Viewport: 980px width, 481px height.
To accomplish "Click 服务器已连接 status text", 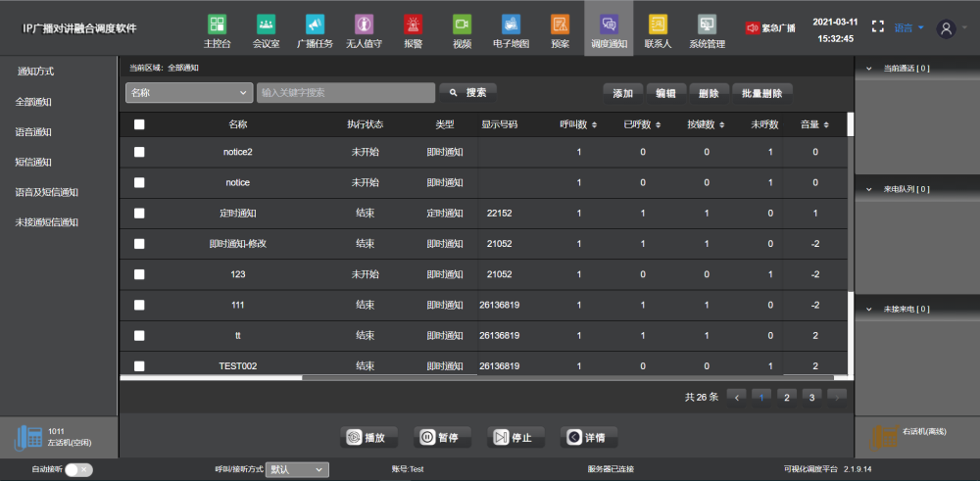I will coord(611,469).
